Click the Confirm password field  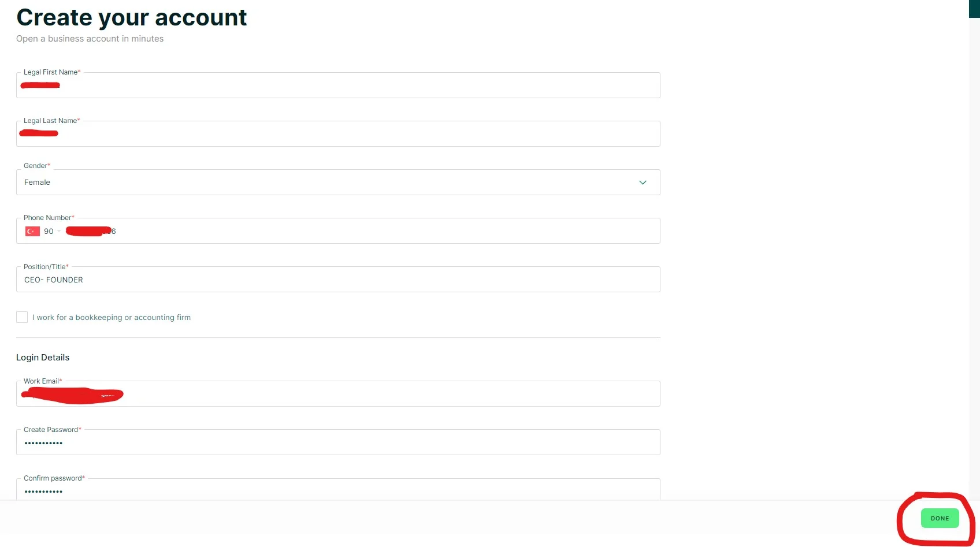point(338,490)
